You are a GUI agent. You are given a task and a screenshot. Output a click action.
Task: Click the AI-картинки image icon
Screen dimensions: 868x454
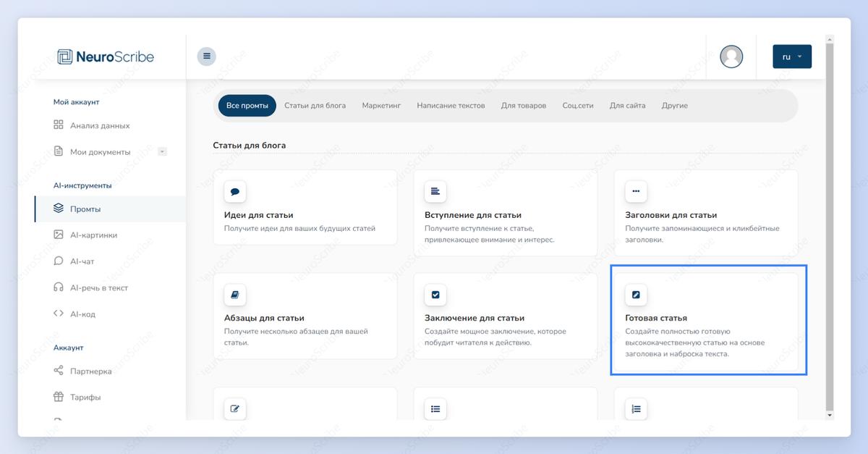[x=59, y=235]
